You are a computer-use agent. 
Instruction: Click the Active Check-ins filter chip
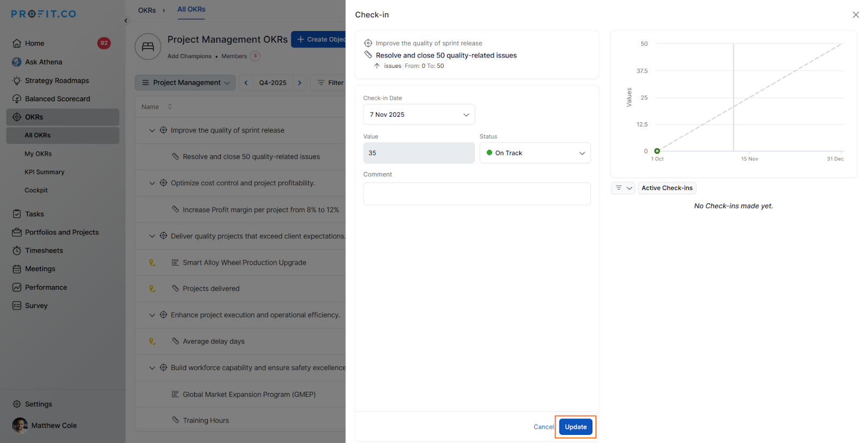tap(667, 188)
